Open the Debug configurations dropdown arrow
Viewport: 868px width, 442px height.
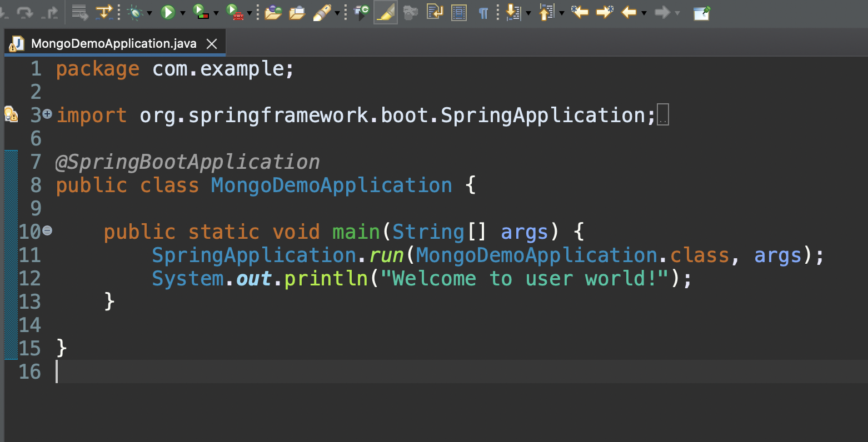click(x=149, y=13)
